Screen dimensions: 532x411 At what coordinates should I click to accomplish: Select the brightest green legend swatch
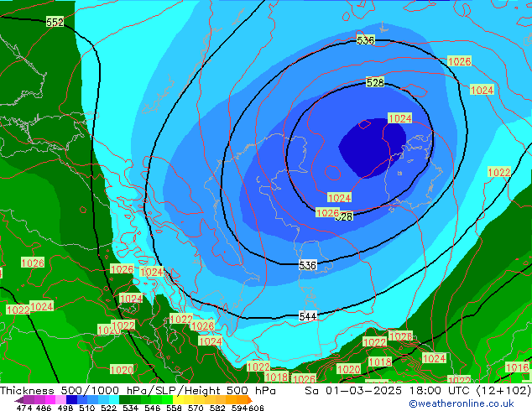[167, 399]
